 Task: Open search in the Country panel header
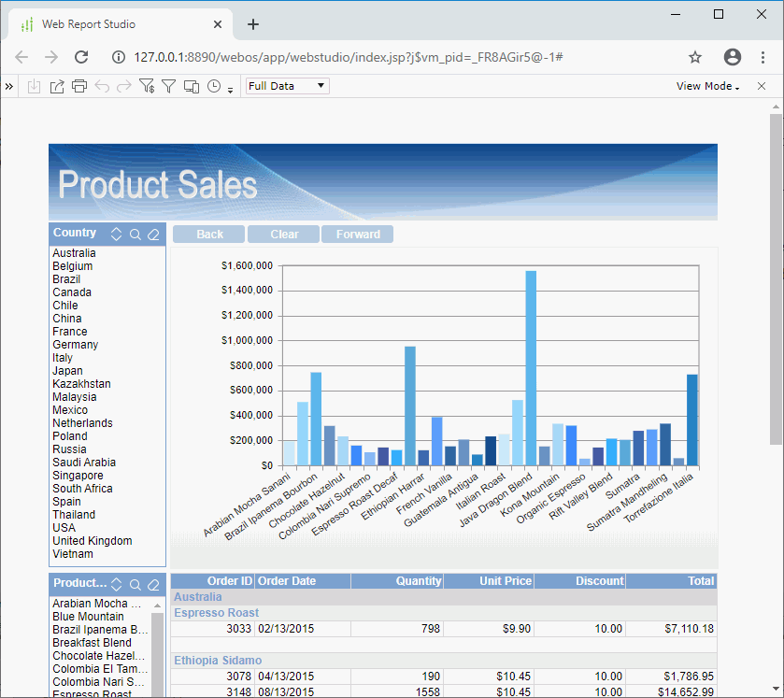click(x=135, y=234)
